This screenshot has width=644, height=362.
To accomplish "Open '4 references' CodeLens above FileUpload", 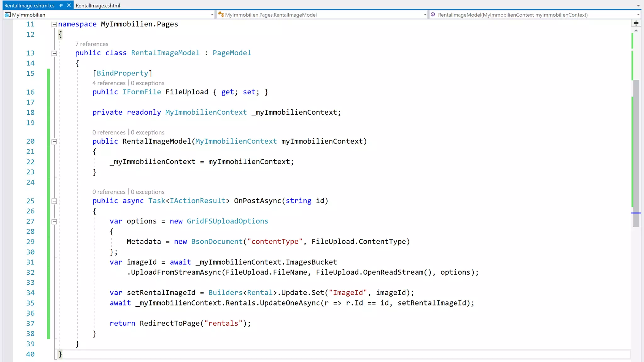I will 109,83.
